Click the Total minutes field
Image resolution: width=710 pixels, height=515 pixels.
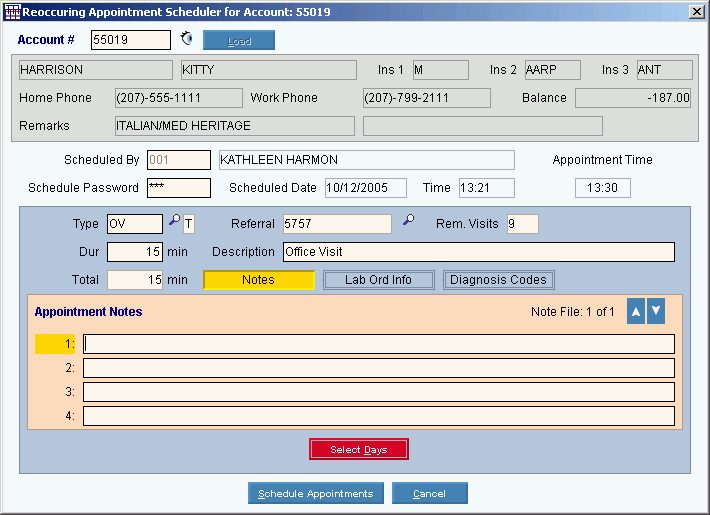coord(135,280)
